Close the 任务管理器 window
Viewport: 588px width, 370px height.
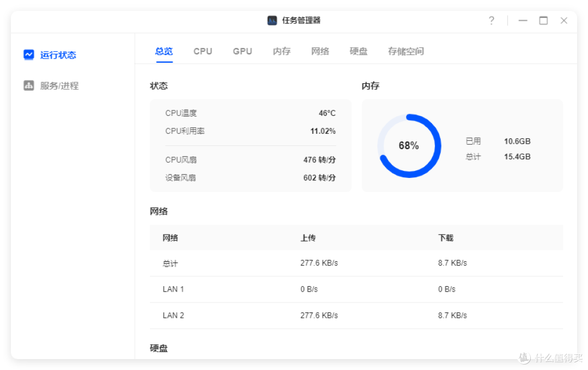pos(563,21)
